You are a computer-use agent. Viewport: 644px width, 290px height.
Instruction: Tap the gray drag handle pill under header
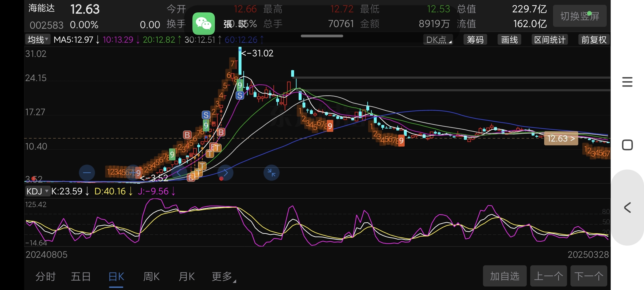(322, 36)
